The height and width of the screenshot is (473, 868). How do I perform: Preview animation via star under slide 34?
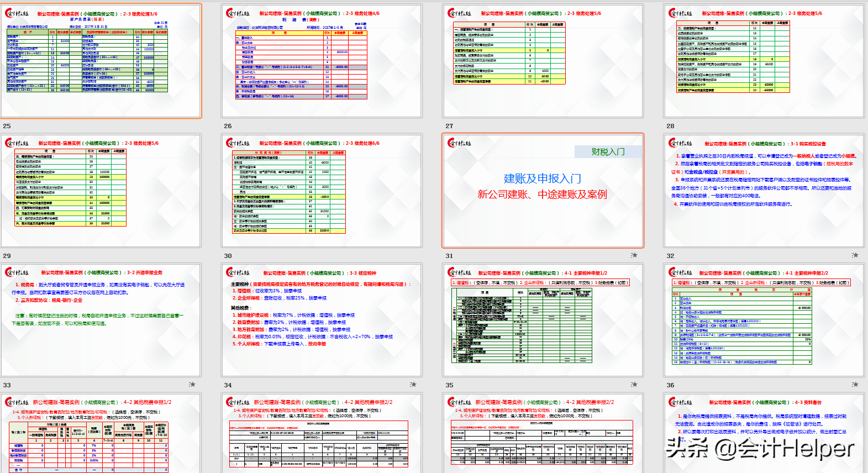pos(413,384)
